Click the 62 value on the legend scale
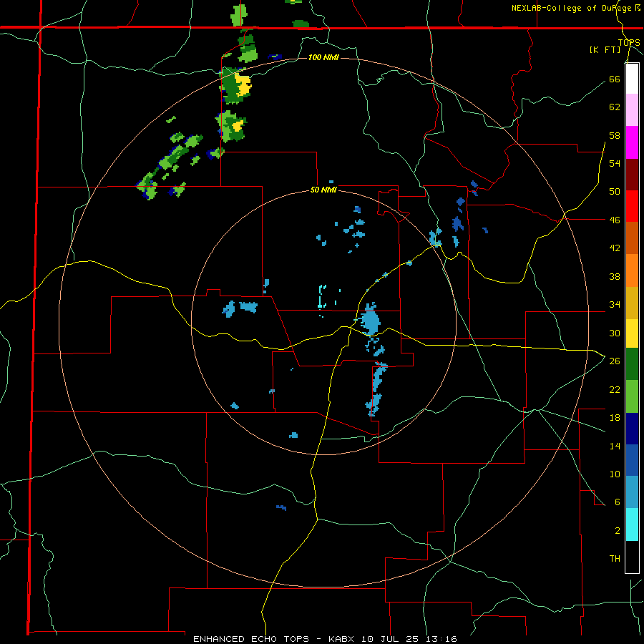Image resolution: width=644 pixels, height=644 pixels. (615, 107)
